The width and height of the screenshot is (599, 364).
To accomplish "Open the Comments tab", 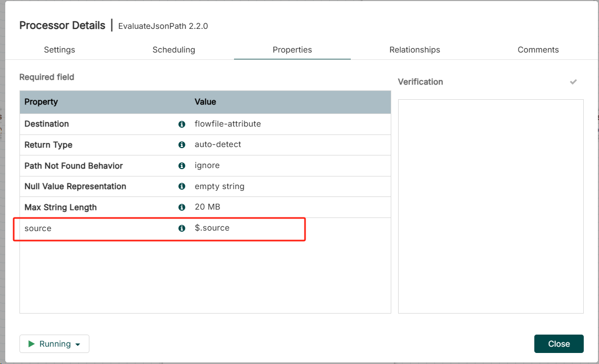I will point(538,50).
